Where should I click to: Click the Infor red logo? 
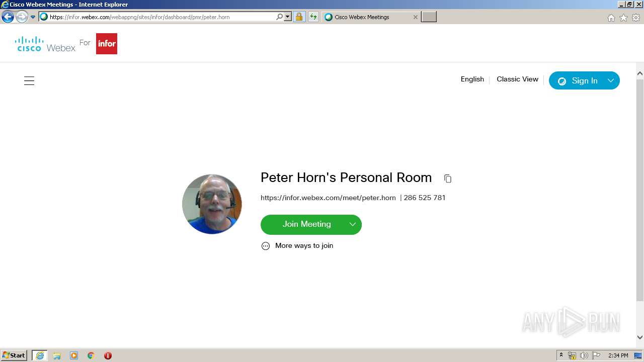(x=107, y=44)
